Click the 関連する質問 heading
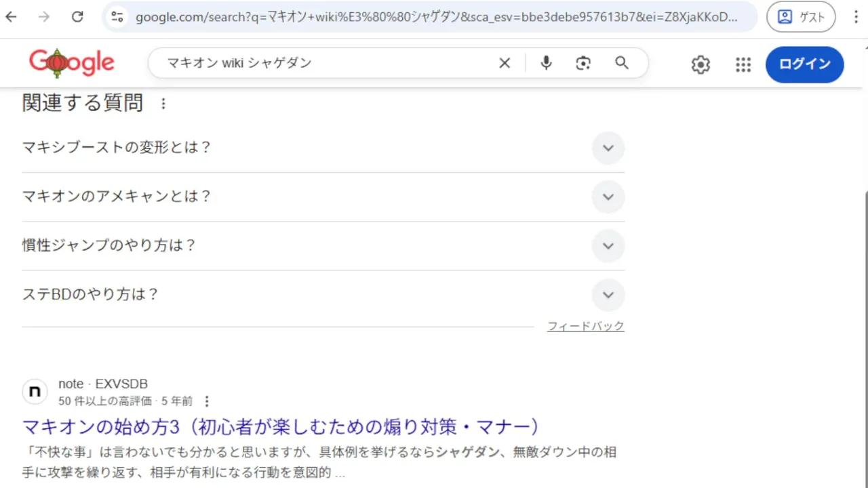 click(82, 103)
